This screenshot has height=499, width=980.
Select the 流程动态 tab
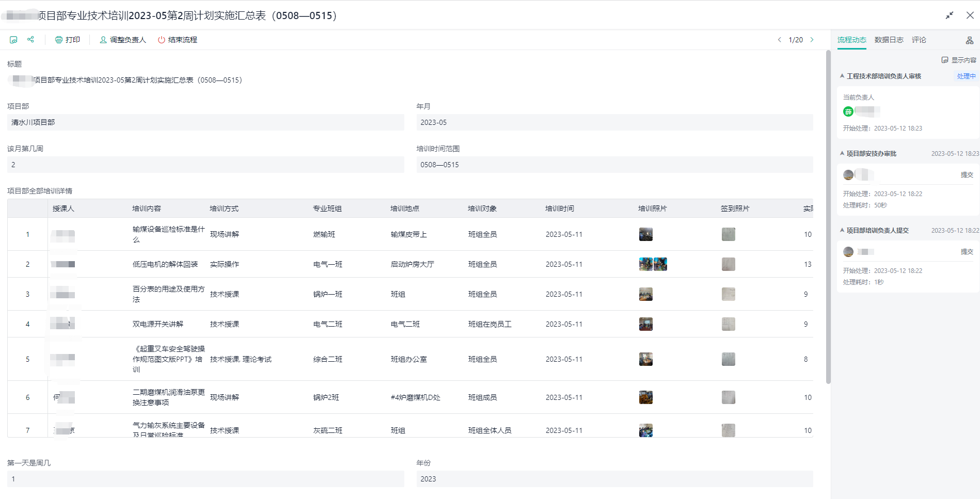851,40
